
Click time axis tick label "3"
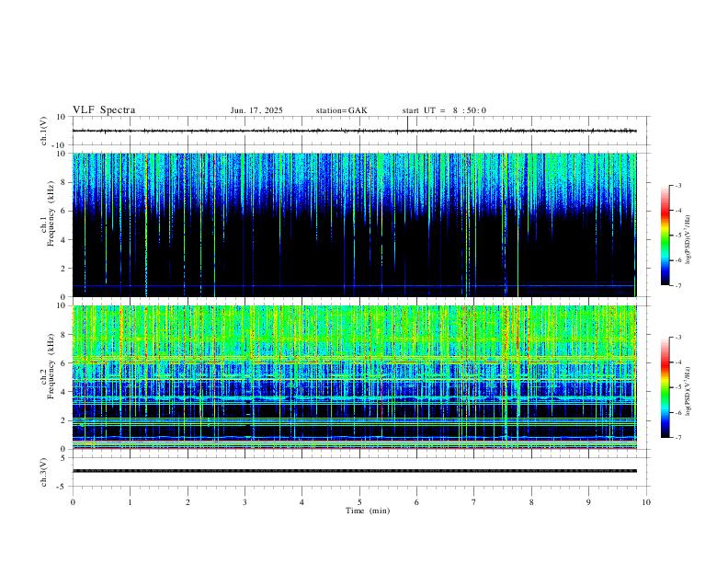coord(245,502)
